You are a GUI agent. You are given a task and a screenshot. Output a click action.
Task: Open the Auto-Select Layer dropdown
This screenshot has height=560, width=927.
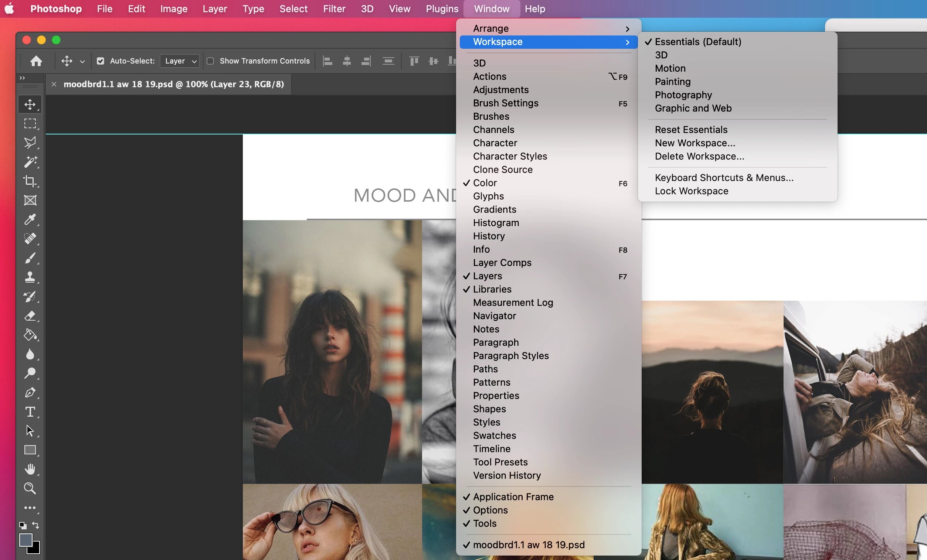point(181,61)
